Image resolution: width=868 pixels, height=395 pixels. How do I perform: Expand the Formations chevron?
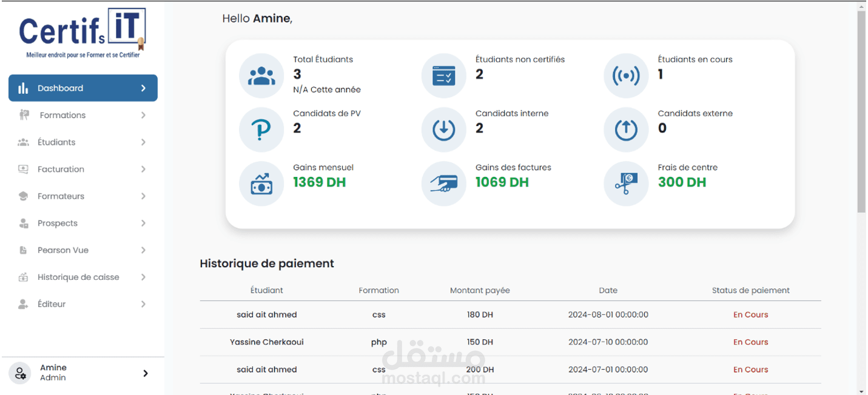click(143, 115)
